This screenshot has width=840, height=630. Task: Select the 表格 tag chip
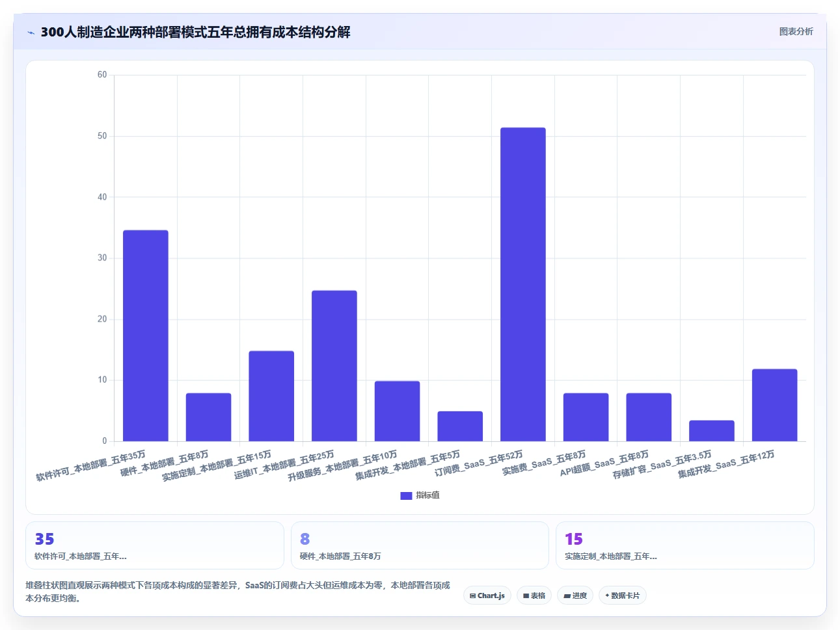534,596
